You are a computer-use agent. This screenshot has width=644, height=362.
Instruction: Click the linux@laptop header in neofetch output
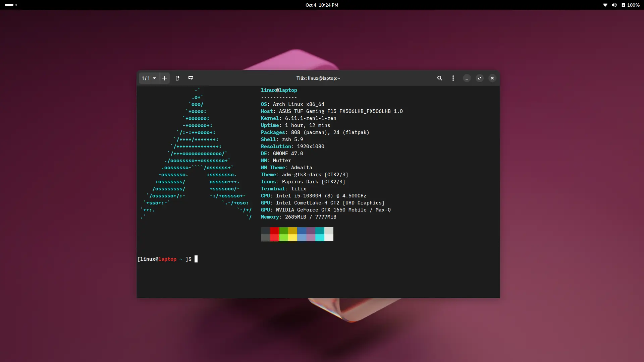pos(279,90)
